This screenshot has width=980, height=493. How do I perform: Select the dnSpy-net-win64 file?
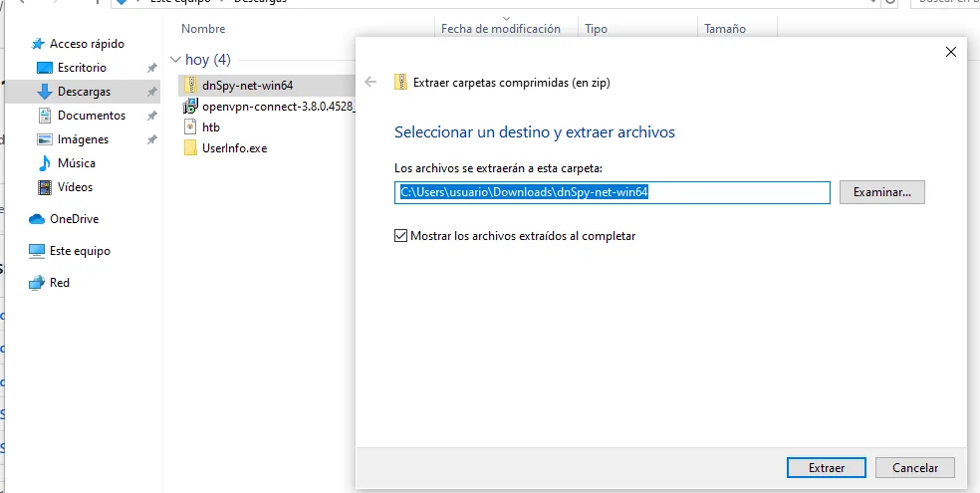pos(248,85)
